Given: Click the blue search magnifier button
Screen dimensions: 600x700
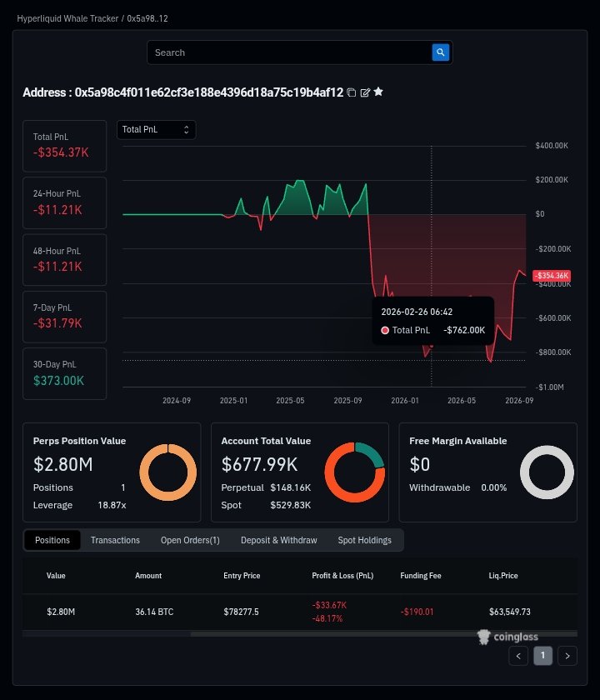Looking at the screenshot, I should click(440, 52).
